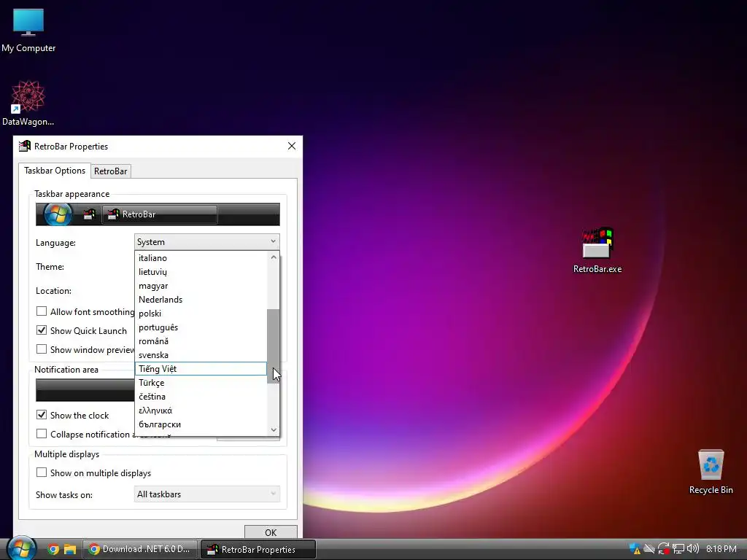Click the language list scroll-down arrow

[274, 429]
